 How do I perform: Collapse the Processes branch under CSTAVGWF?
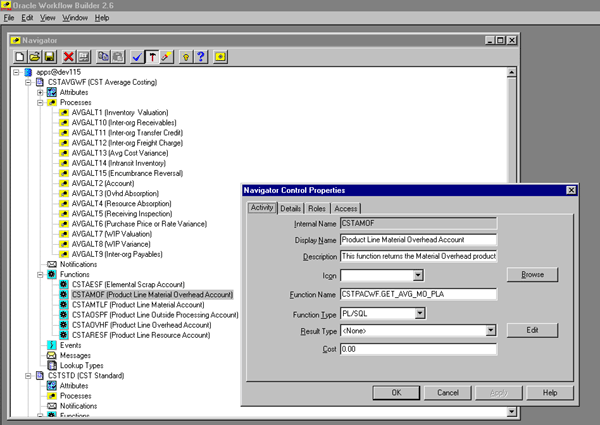(x=40, y=103)
